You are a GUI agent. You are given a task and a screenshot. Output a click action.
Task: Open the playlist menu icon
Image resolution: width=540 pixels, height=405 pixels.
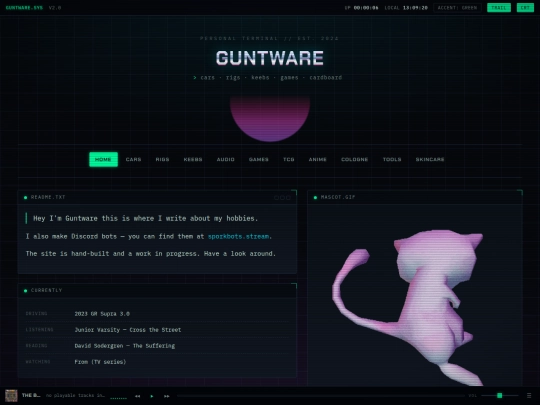point(529,396)
